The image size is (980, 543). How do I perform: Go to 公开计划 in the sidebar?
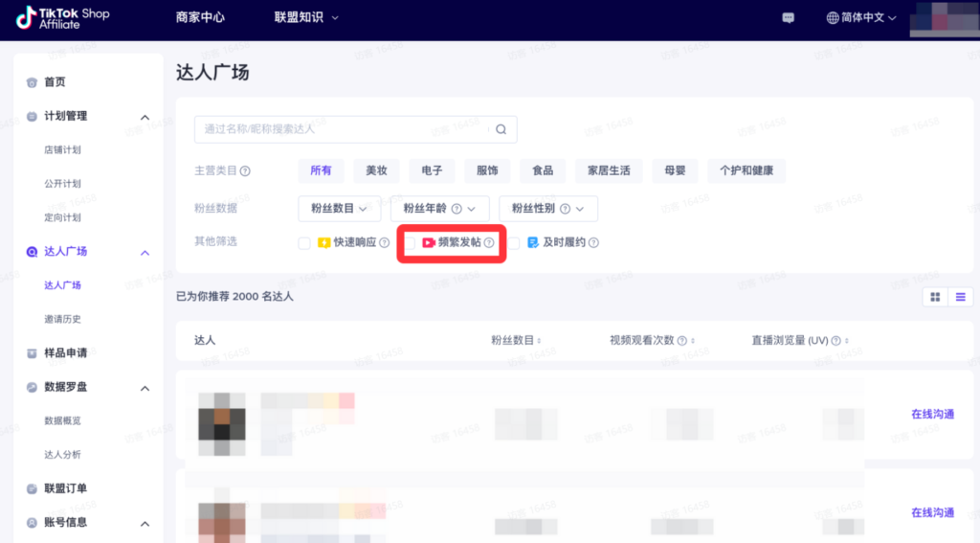(62, 184)
